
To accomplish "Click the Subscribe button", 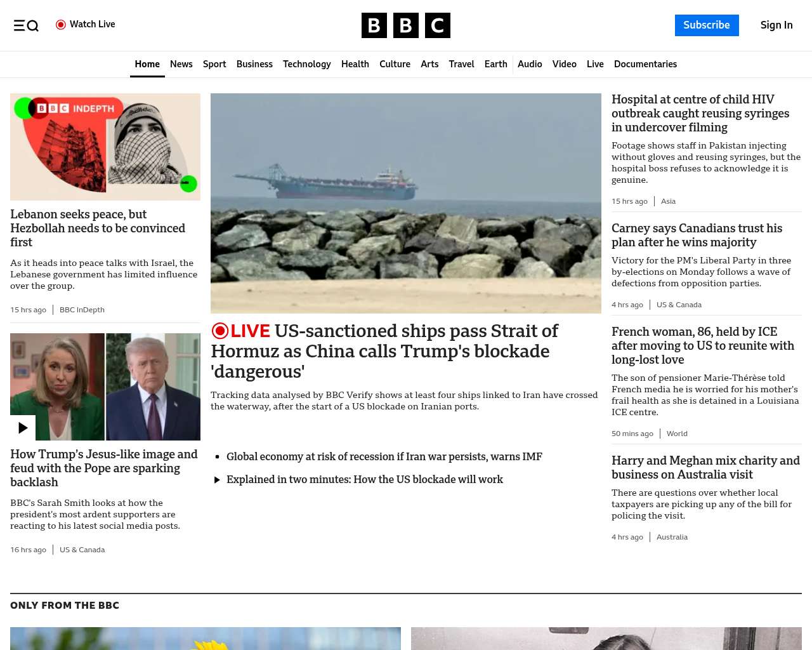I will point(707,25).
